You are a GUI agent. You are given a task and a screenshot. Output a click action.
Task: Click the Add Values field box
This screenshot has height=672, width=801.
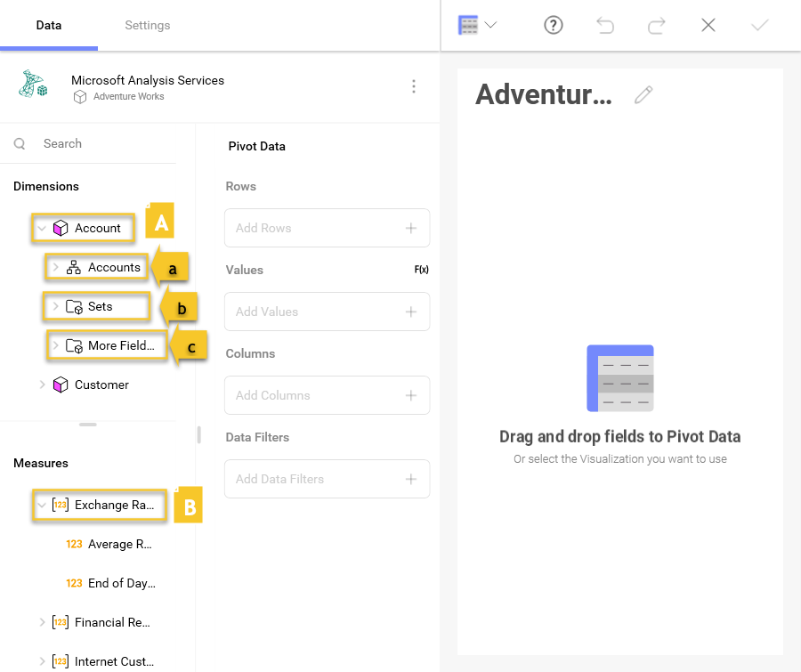[316, 312]
